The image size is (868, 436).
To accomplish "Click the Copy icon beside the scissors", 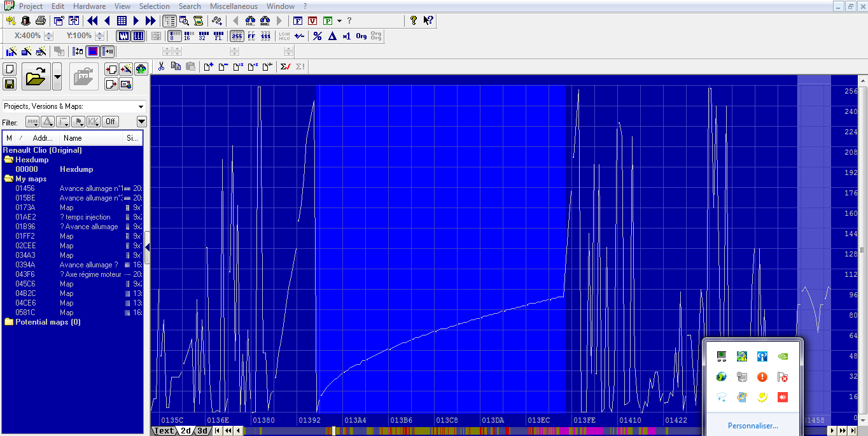I will [x=176, y=66].
